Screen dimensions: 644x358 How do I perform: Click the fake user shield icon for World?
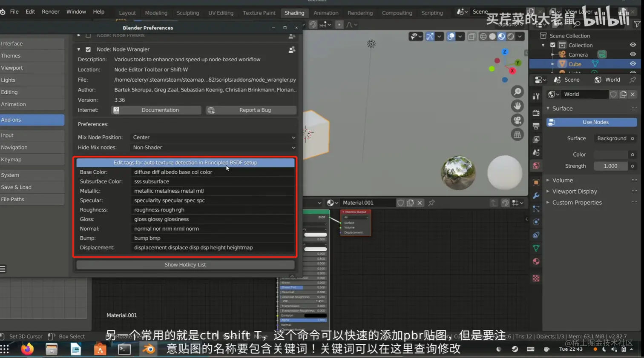click(x=613, y=94)
